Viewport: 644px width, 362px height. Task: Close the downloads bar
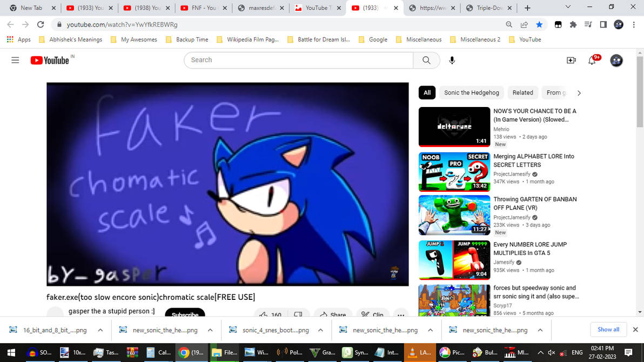pos(635,330)
